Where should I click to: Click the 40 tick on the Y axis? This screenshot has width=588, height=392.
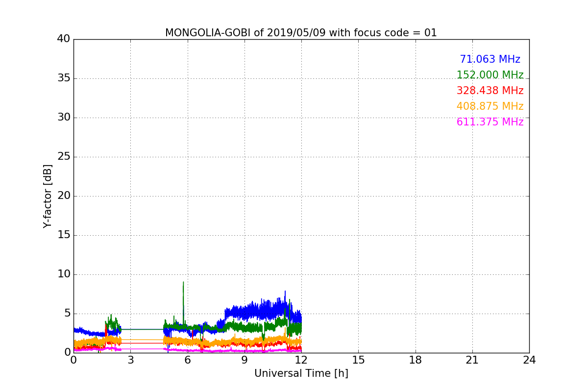point(64,39)
